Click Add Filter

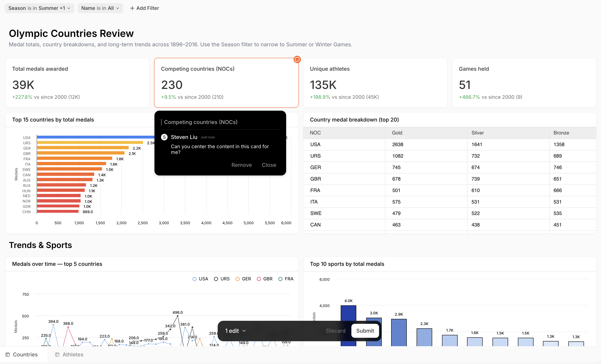coord(144,8)
